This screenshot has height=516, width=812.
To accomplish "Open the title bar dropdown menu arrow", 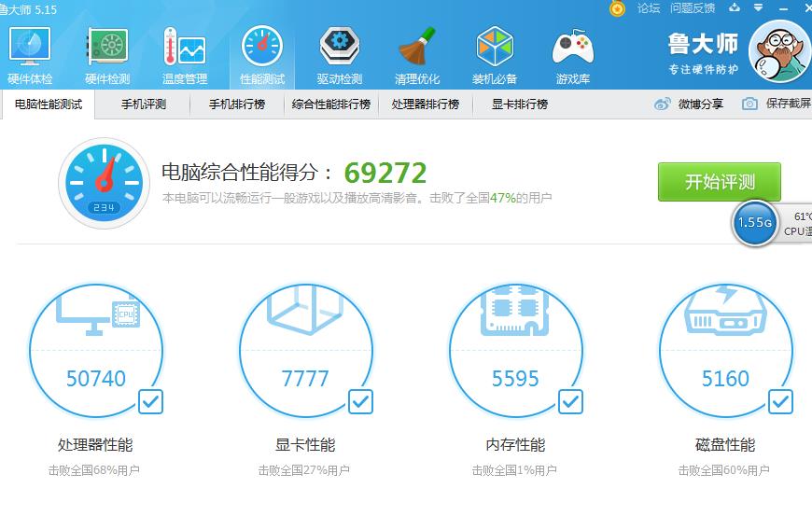I will point(758,7).
